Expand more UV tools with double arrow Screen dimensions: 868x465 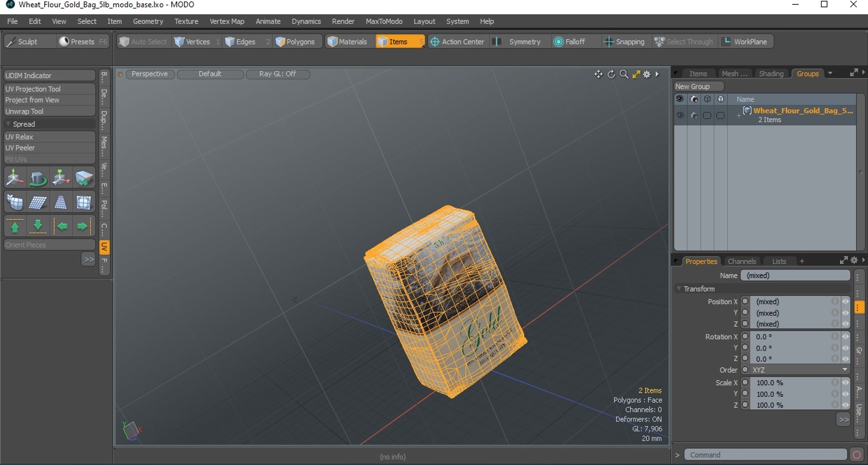pos(89,259)
